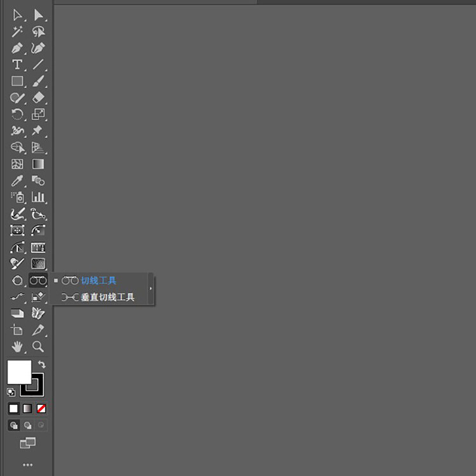Select the stipple texture square tool
This screenshot has height=476, width=476.
[38, 263]
